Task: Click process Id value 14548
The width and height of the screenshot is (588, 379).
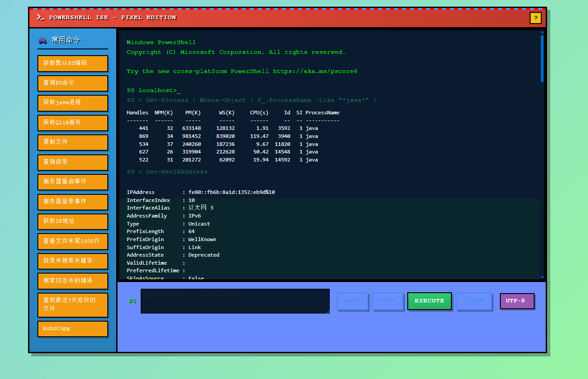Action: (x=283, y=152)
